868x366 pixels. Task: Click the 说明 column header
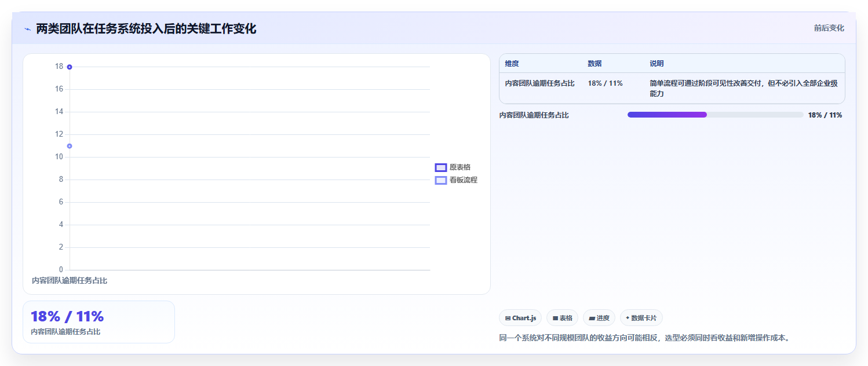657,64
